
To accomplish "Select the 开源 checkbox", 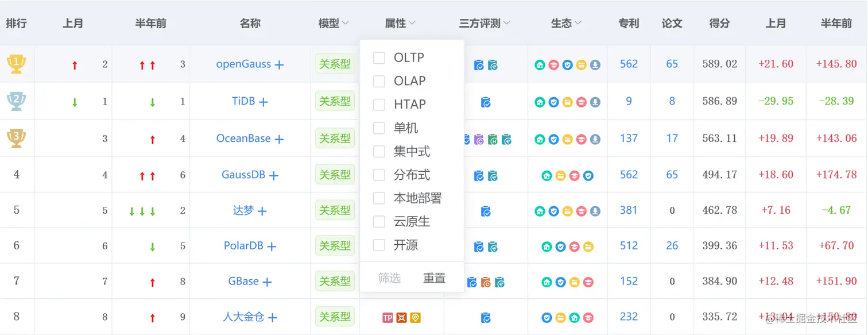I will pos(379,245).
